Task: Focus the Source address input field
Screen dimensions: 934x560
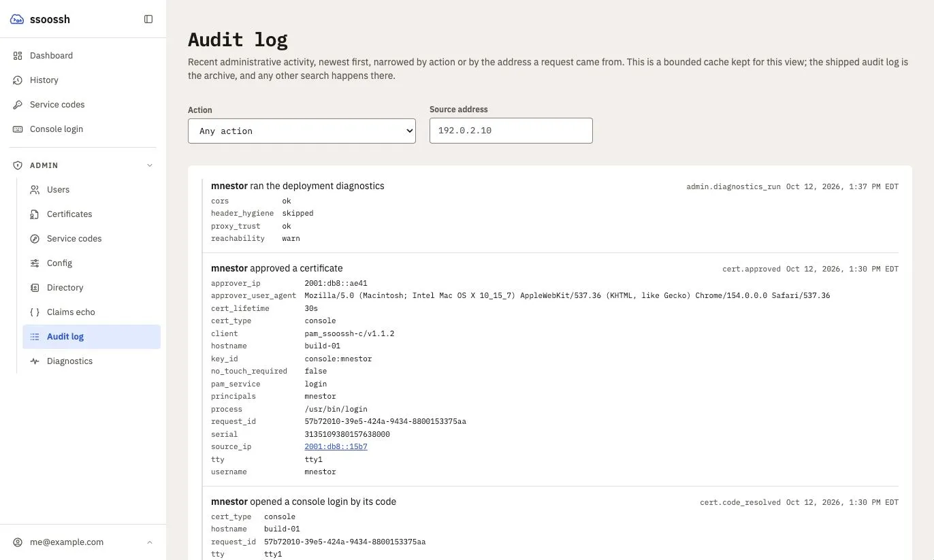Action: coord(511,131)
